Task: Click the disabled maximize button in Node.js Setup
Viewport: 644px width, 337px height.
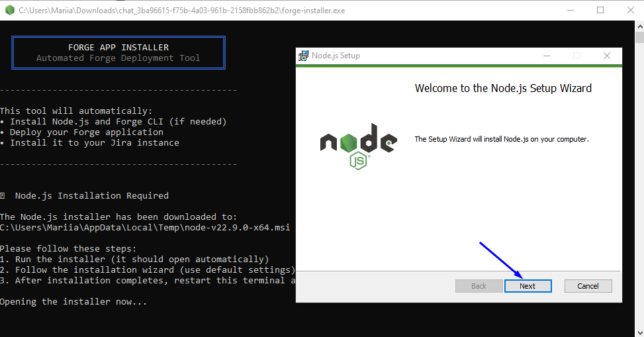Action: click(576, 56)
